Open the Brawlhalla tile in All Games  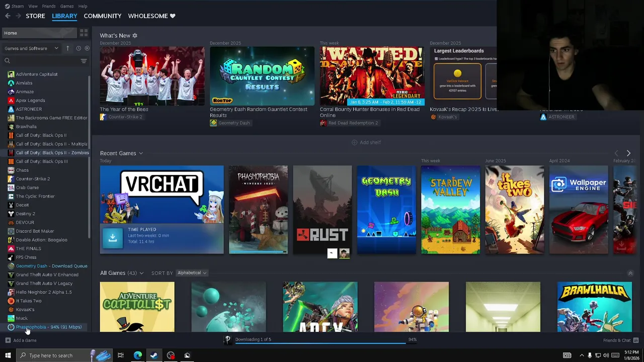(595, 307)
